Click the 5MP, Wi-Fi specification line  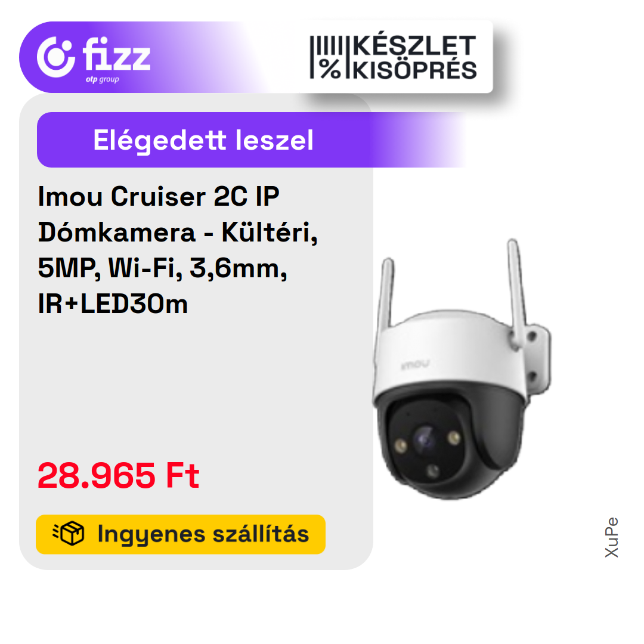[x=163, y=268]
